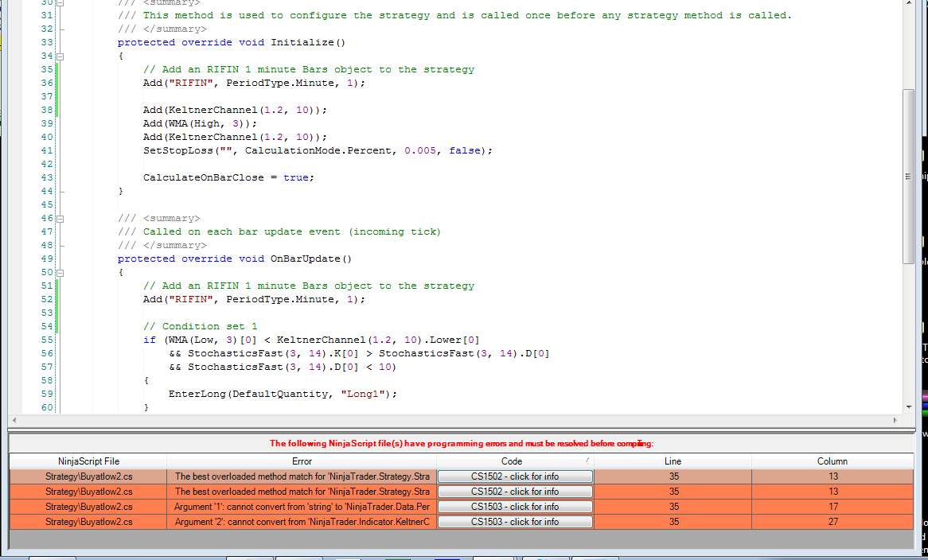Click the Column cell showing 17
This screenshot has width=928, height=560.
tap(832, 507)
